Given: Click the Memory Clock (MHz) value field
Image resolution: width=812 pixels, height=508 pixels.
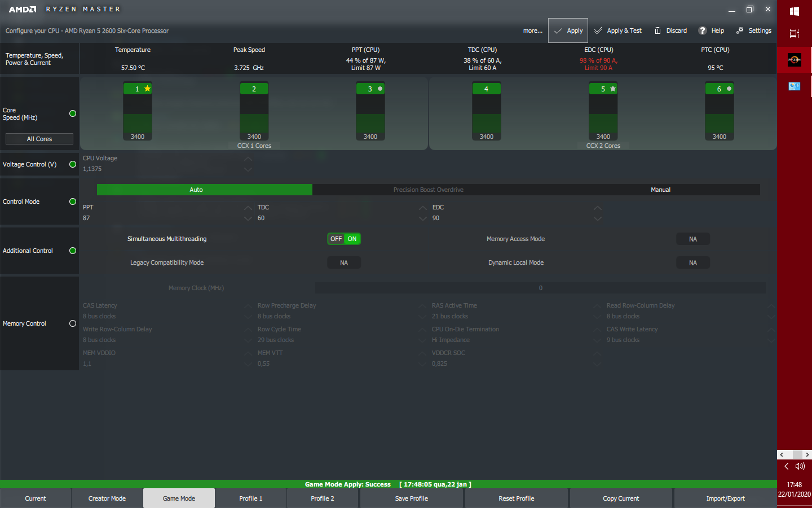Looking at the screenshot, I should click(x=540, y=288).
